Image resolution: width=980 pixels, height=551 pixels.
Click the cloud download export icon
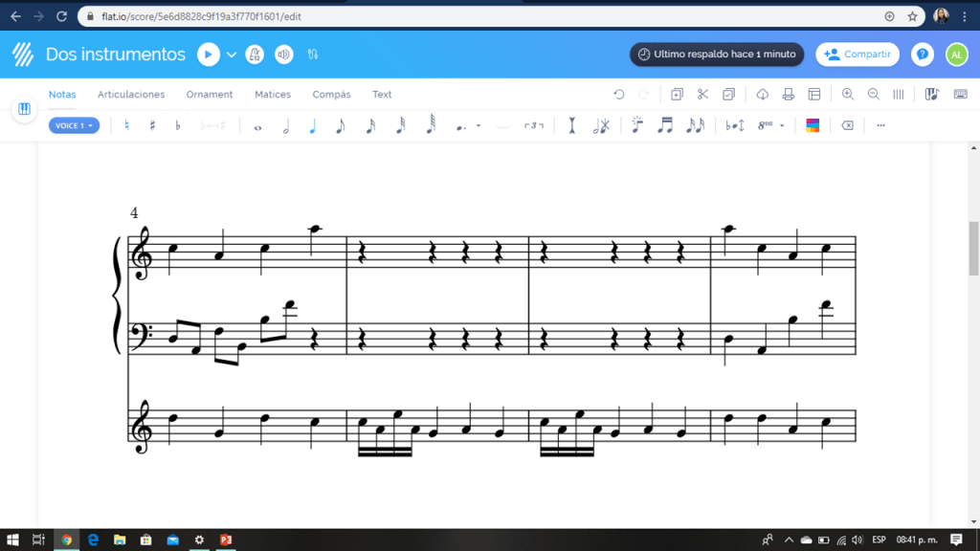[x=763, y=94]
